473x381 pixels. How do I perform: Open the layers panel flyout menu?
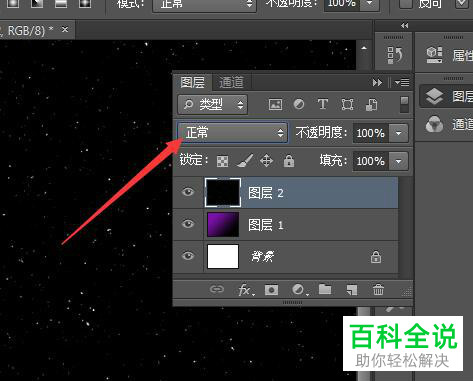coord(402,82)
